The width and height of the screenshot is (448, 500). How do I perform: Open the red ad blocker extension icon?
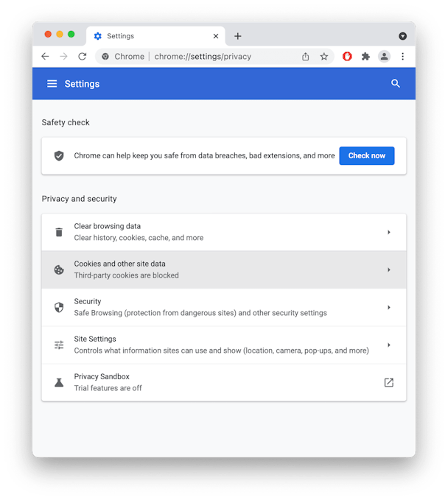(x=347, y=57)
